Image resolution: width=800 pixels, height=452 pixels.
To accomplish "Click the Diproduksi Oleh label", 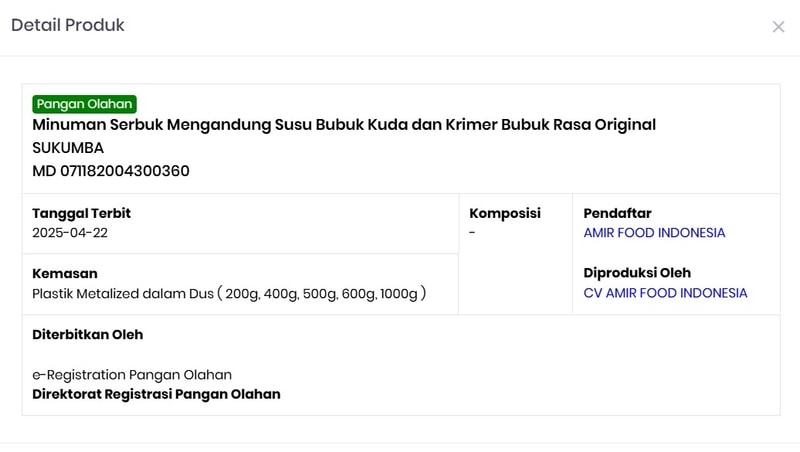I will [637, 273].
